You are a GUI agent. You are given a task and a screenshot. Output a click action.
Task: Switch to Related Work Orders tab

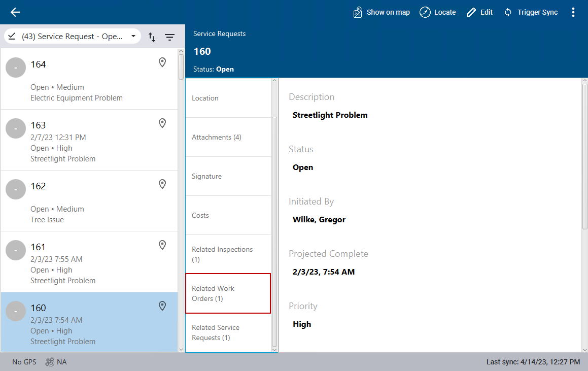tap(228, 293)
